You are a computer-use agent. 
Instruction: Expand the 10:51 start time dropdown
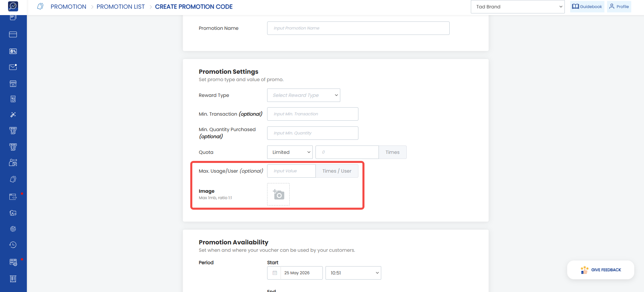(353, 273)
